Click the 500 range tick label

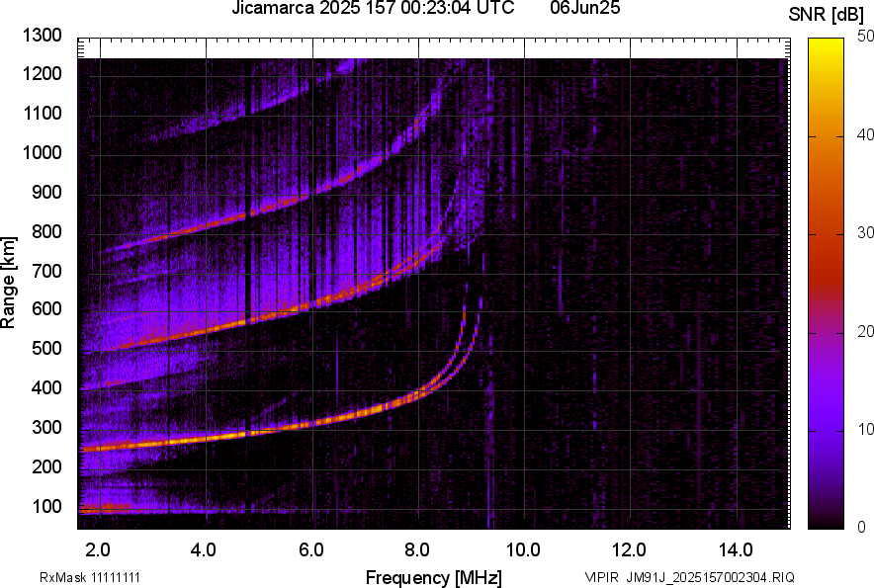tap(46, 348)
